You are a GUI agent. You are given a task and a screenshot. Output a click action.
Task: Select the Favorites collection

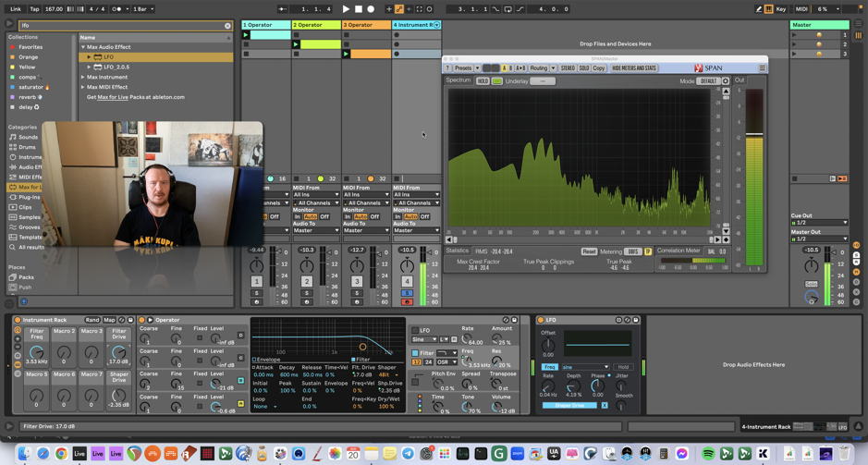(31, 47)
